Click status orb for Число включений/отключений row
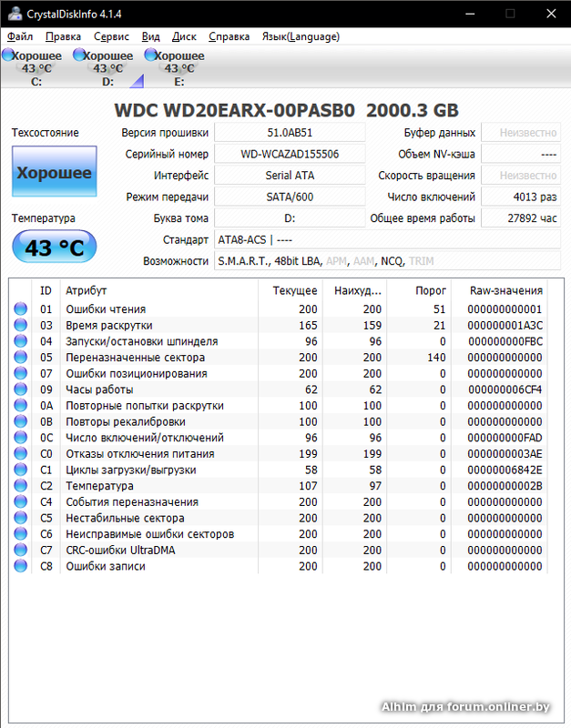 coord(20,438)
